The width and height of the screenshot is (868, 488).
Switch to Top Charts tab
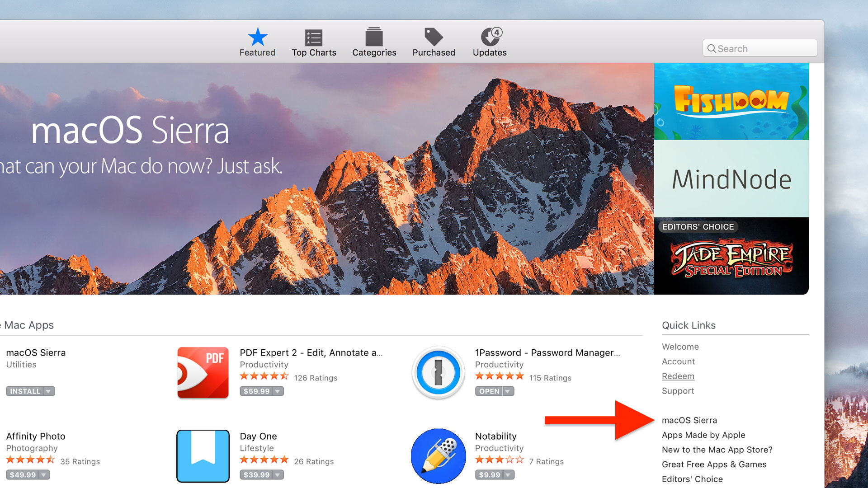[x=314, y=43]
